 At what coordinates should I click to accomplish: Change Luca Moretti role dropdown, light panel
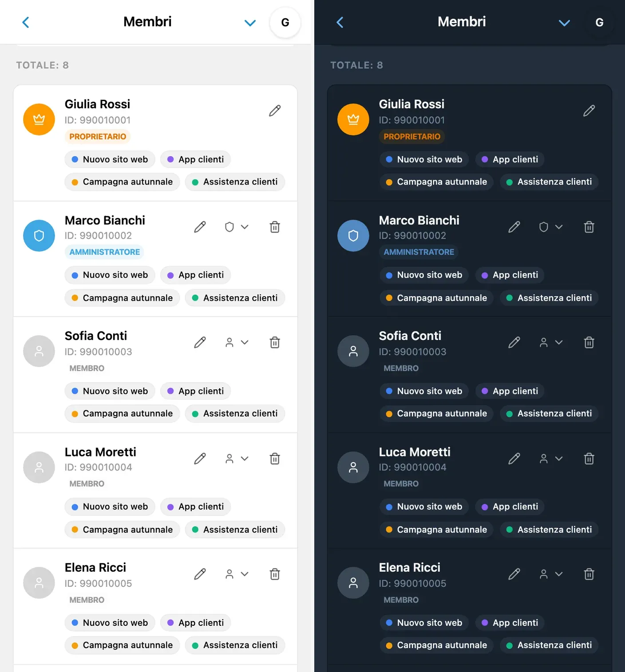coord(237,459)
